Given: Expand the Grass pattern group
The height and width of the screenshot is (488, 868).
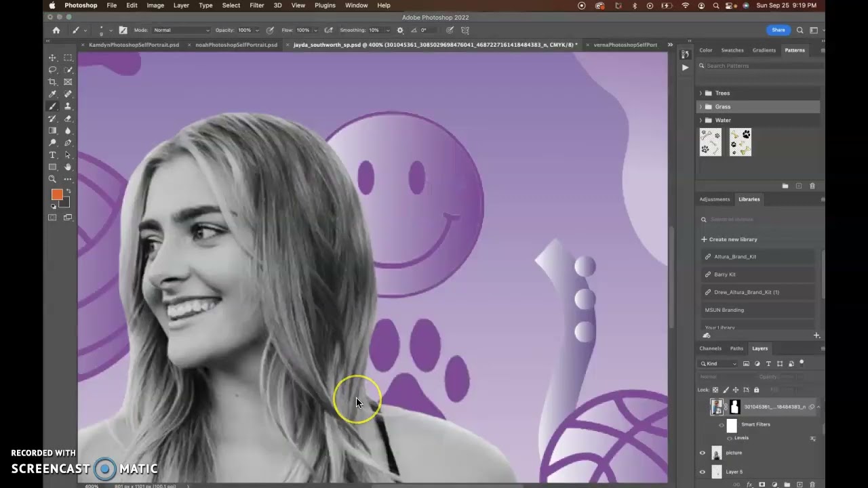Looking at the screenshot, I should click(x=701, y=106).
